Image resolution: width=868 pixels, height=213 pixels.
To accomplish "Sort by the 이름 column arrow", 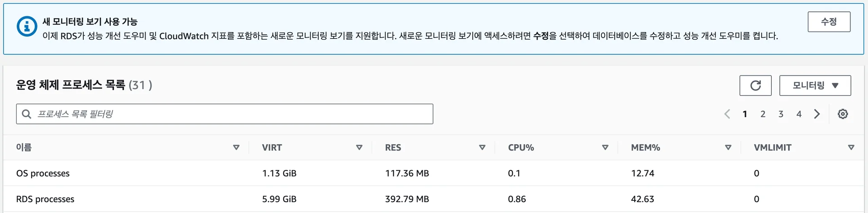I will pyautogui.click(x=236, y=147).
